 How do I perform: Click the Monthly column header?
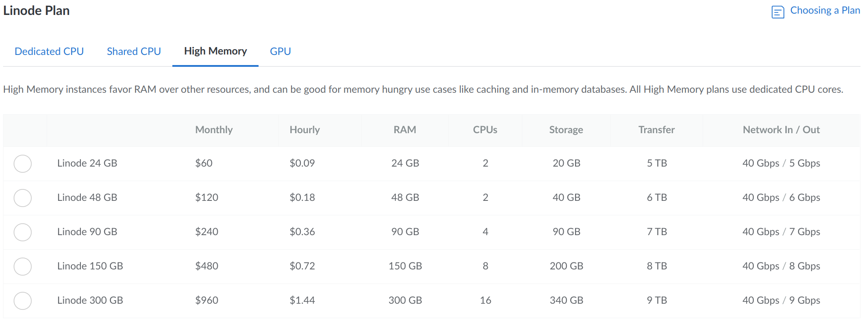point(214,130)
